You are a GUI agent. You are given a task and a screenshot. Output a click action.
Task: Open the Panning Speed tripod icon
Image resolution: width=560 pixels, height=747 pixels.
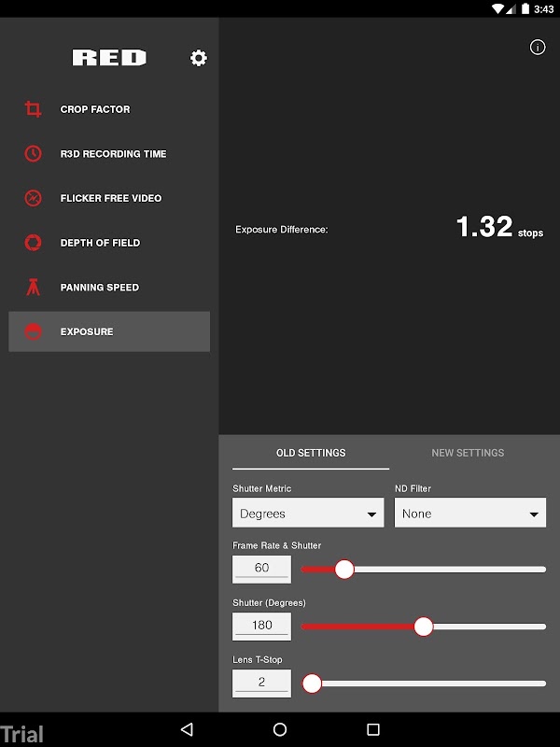[x=33, y=288]
